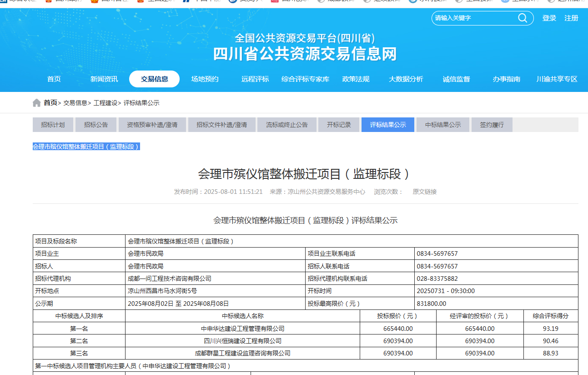Select 交易信息 in the navigation bar
Viewport: 588px width, 375px height.
click(x=154, y=79)
